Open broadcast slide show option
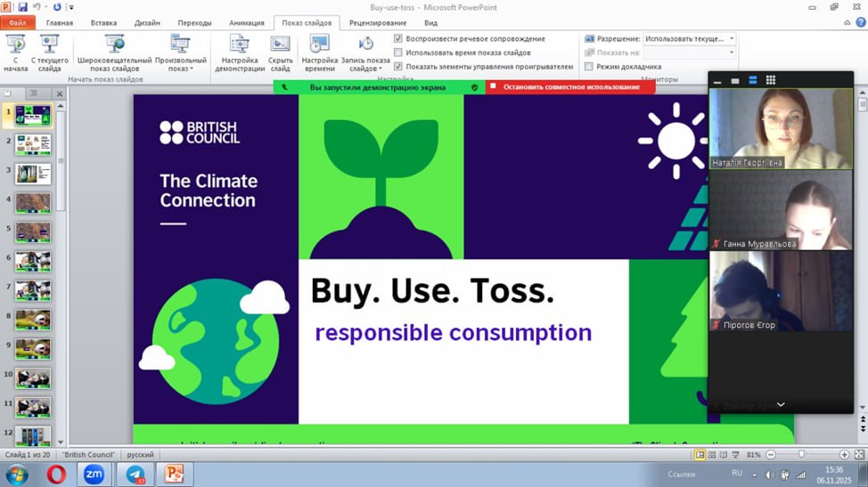The image size is (868, 487). click(x=114, y=53)
